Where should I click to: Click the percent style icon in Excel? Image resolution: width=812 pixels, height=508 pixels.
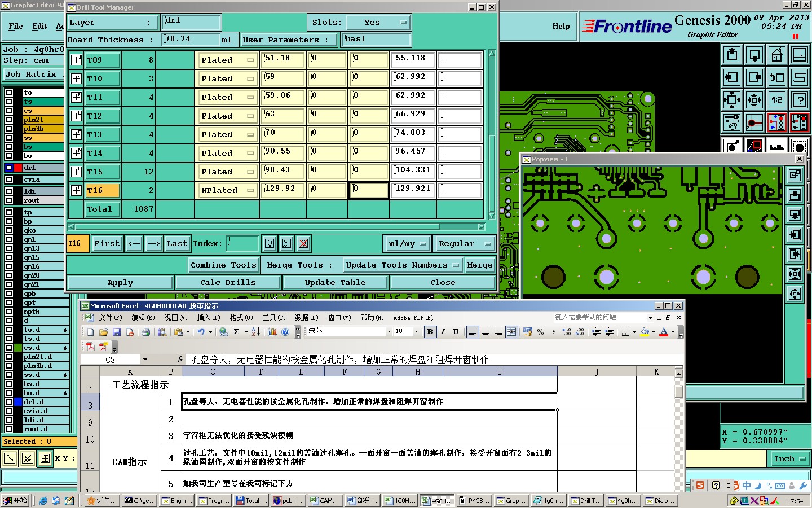click(540, 332)
